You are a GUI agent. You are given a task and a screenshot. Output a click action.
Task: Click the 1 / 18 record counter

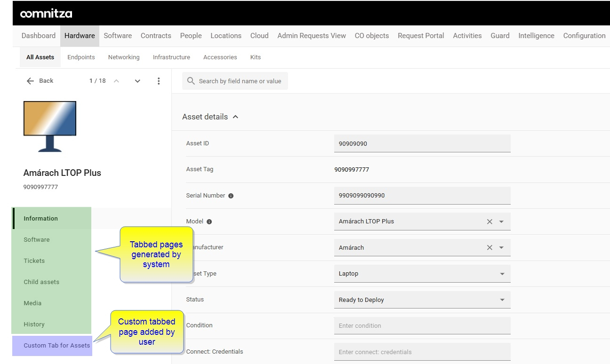(x=97, y=81)
